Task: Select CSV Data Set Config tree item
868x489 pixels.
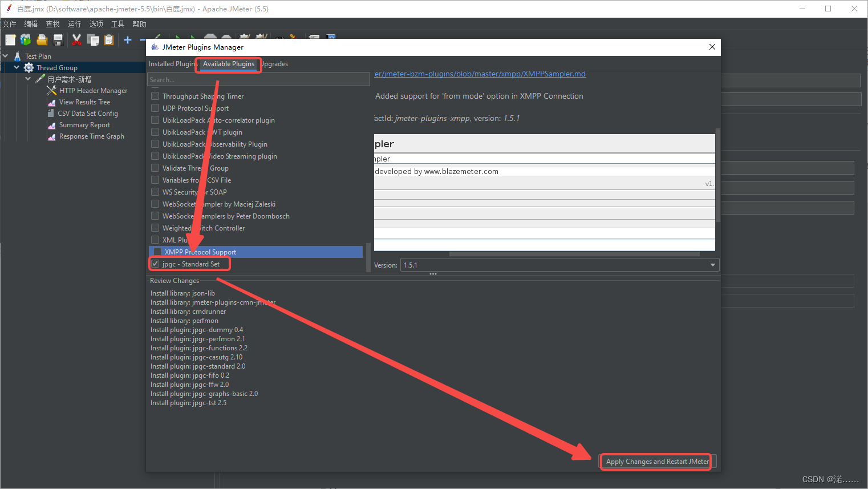Action: pos(88,114)
